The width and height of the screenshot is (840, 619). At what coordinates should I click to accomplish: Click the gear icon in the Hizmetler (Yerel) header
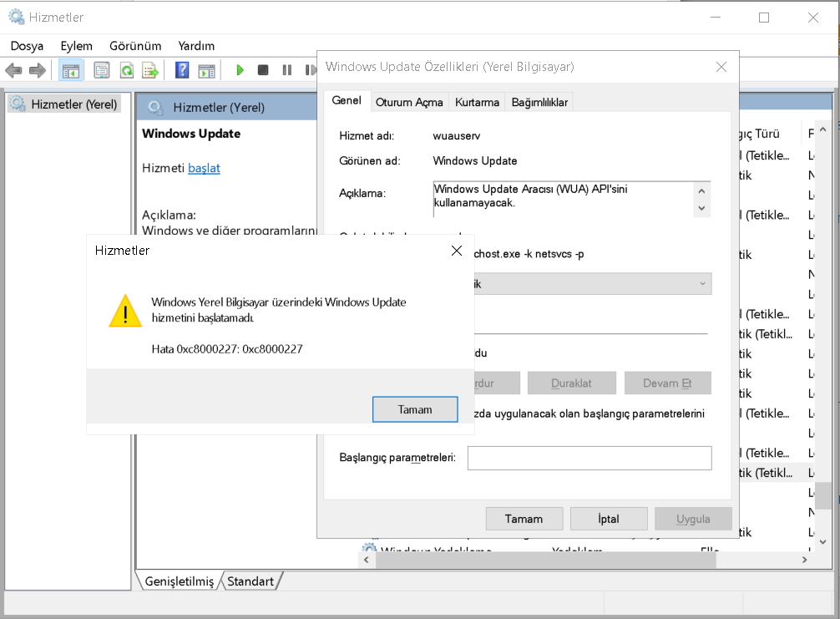(x=155, y=107)
